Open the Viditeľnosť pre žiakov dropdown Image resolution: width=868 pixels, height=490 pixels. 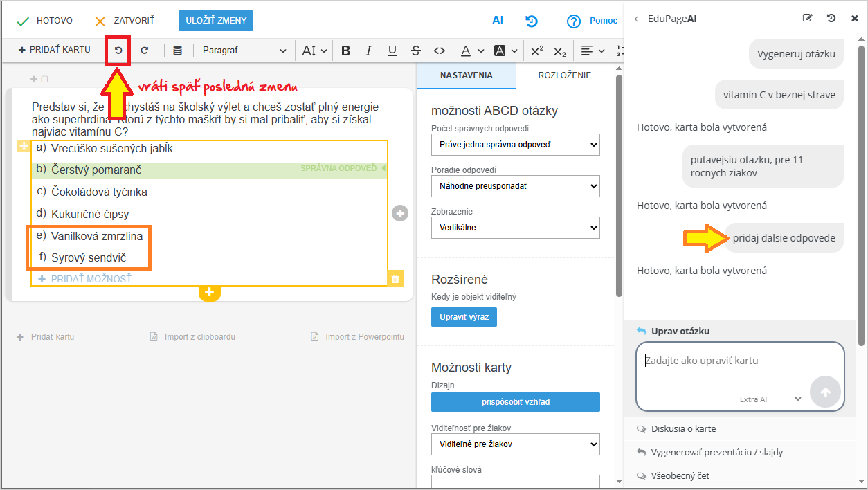(x=515, y=444)
